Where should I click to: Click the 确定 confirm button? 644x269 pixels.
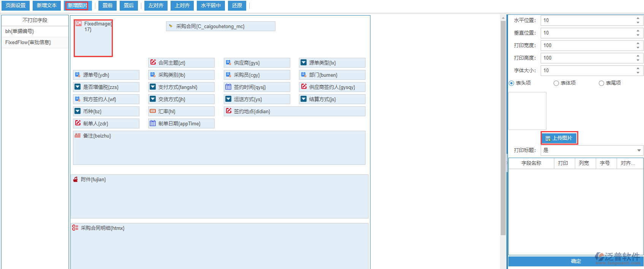(x=576, y=261)
